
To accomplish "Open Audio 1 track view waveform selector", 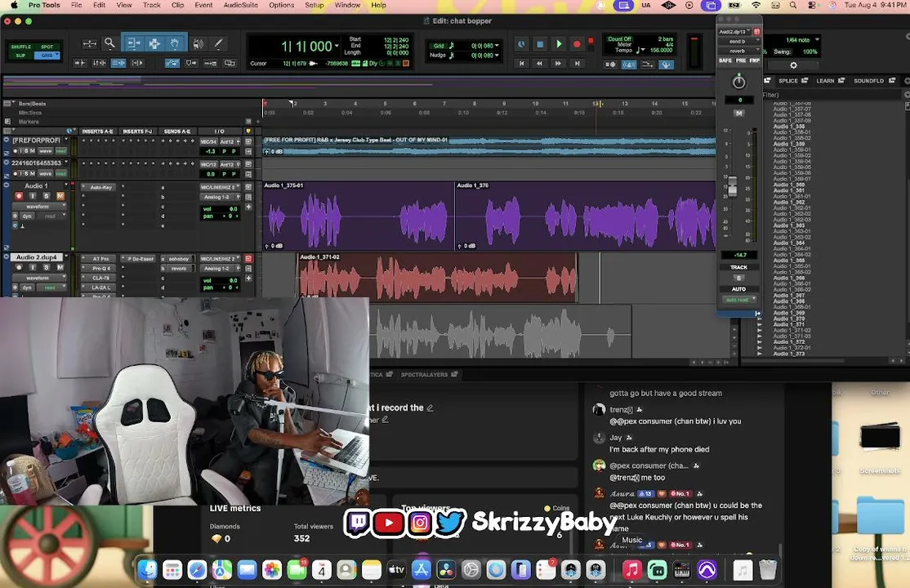I will 39,207.
